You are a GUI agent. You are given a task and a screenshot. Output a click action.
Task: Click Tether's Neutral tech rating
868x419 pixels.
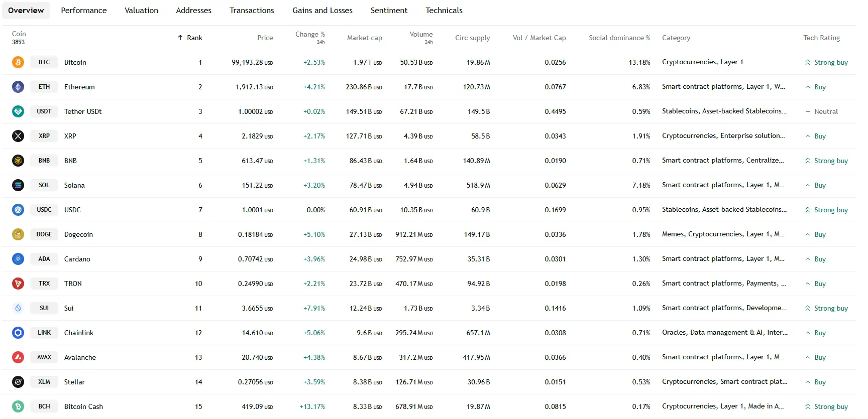point(822,111)
